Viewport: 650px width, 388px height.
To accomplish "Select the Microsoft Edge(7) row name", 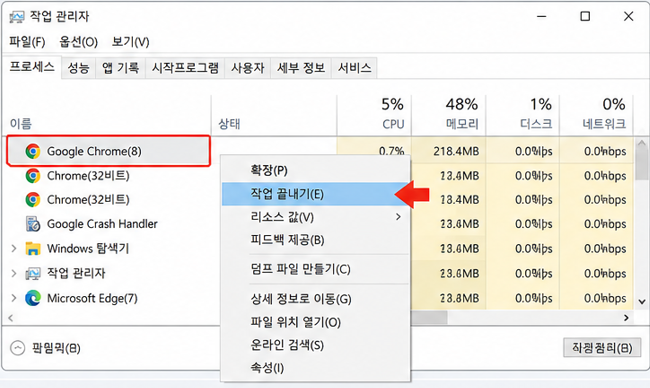I will tap(92, 298).
